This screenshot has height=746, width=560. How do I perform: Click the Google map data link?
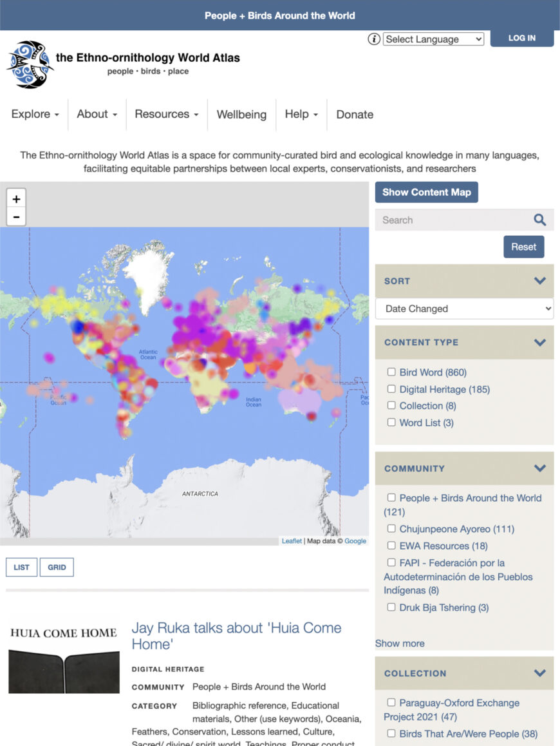[x=355, y=540]
